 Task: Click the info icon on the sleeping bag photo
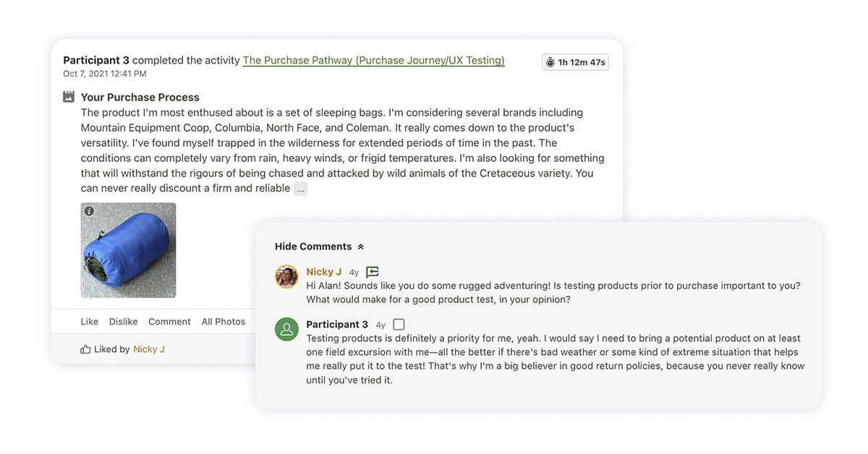click(x=89, y=211)
